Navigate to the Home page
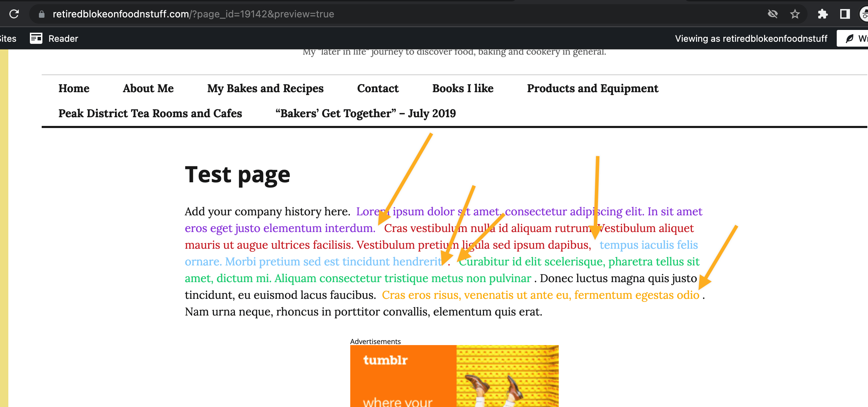This screenshot has width=868, height=407. 74,89
